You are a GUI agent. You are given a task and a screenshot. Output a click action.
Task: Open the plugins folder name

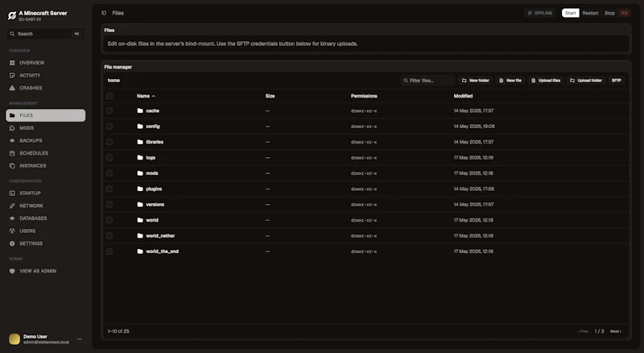(x=154, y=189)
